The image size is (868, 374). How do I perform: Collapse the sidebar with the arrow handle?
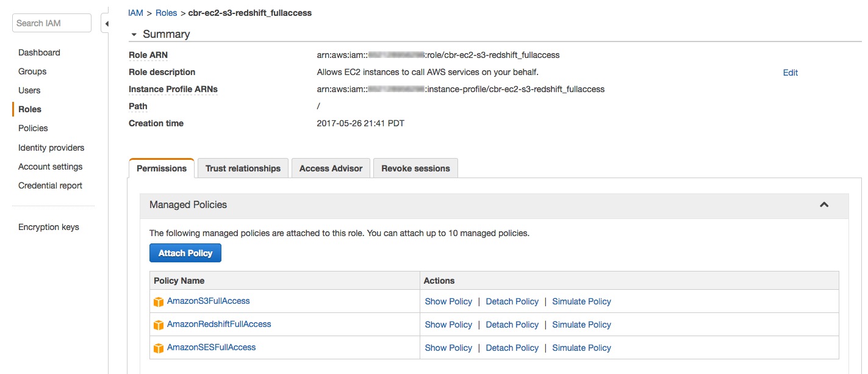point(107,24)
